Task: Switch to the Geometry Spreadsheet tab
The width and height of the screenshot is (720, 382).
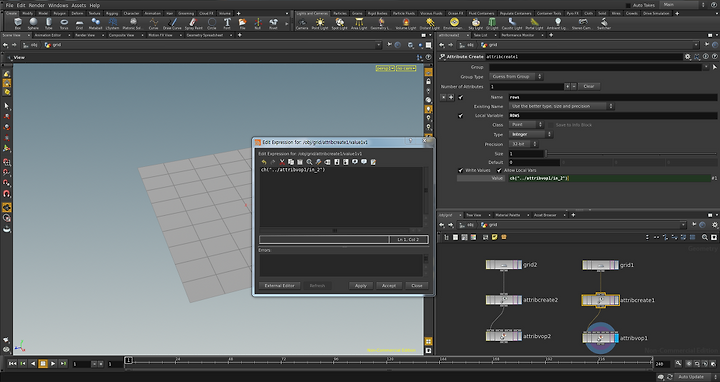Action: pos(205,35)
